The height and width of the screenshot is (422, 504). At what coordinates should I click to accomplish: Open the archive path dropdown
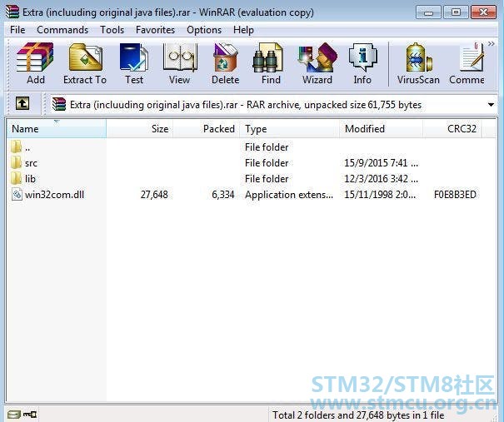[491, 105]
